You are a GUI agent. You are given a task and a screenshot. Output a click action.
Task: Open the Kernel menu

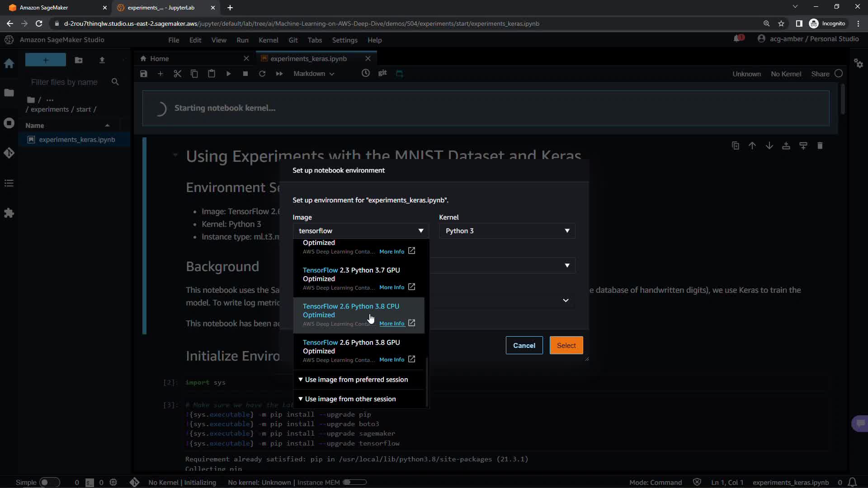click(x=268, y=40)
